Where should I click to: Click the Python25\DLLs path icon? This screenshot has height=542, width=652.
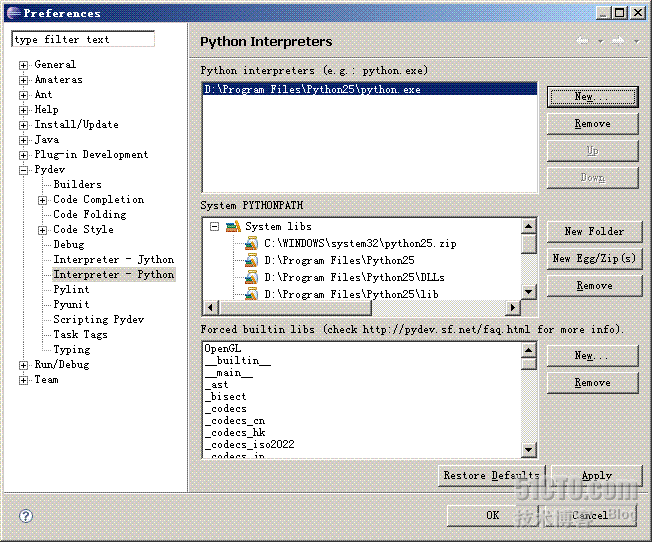point(251,277)
